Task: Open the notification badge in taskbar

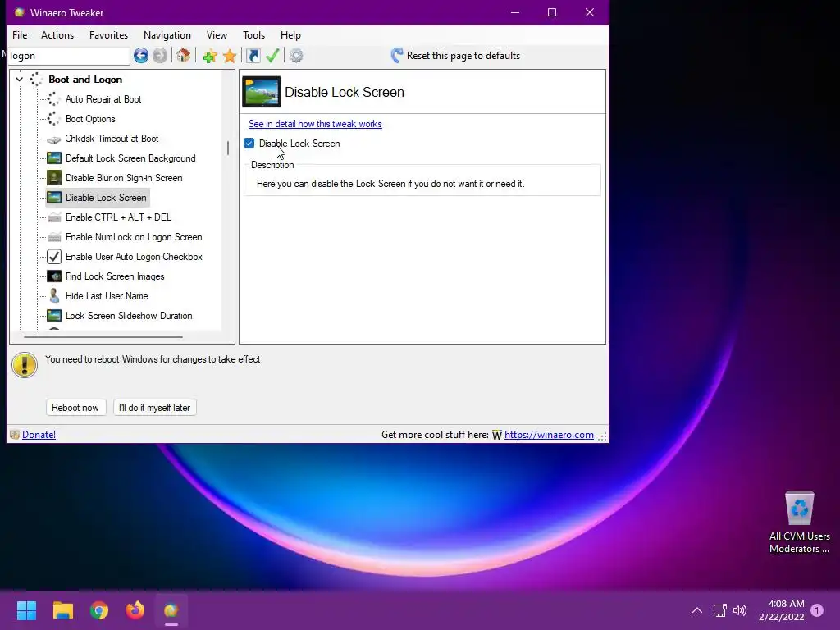Action: [817, 610]
